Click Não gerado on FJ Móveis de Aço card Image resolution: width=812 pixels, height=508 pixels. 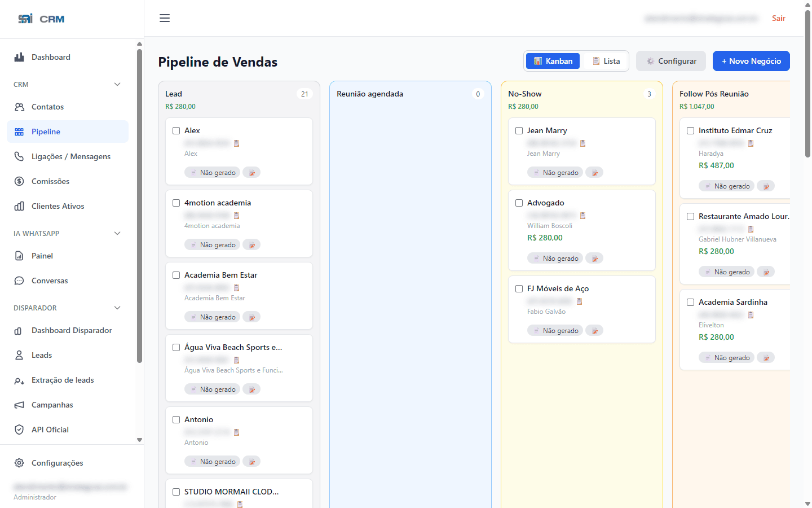coord(555,331)
